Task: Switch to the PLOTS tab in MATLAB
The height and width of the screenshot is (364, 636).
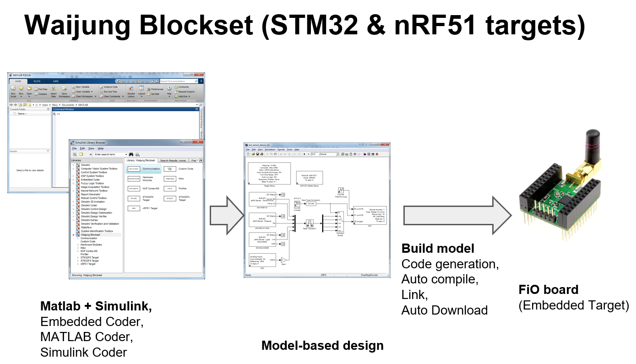Action: click(37, 81)
